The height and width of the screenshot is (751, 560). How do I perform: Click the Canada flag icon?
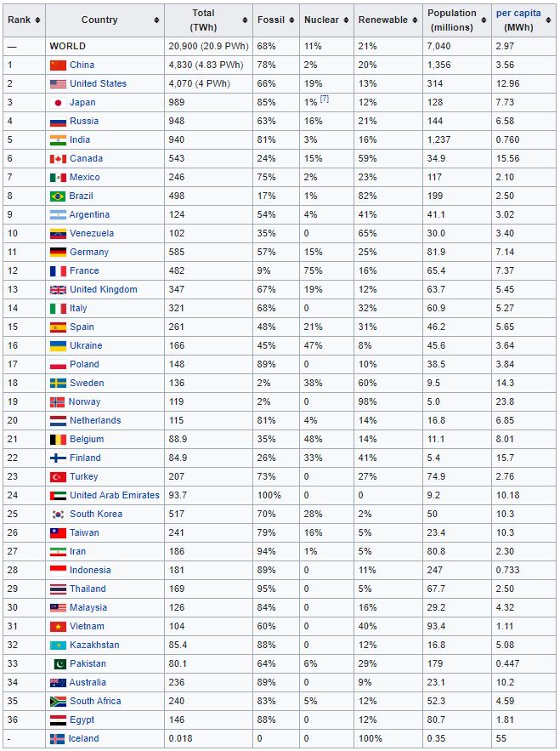(58, 158)
